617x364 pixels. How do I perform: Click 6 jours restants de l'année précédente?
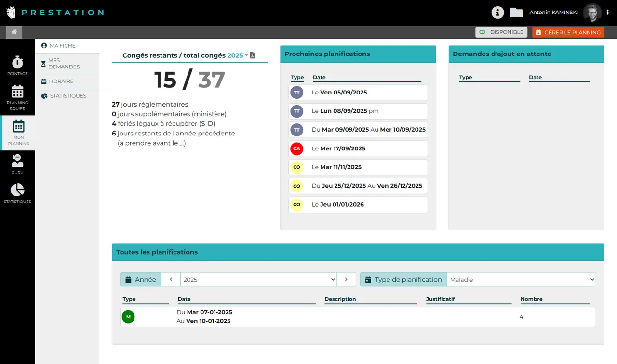(174, 134)
